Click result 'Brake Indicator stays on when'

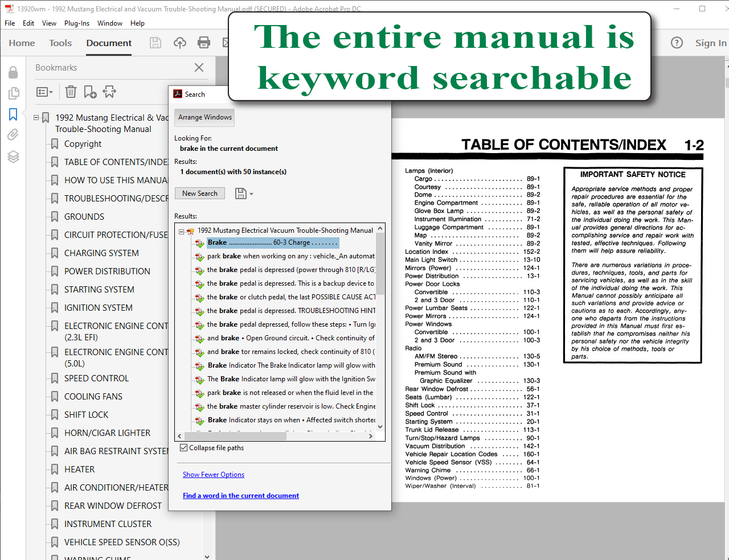pos(290,420)
